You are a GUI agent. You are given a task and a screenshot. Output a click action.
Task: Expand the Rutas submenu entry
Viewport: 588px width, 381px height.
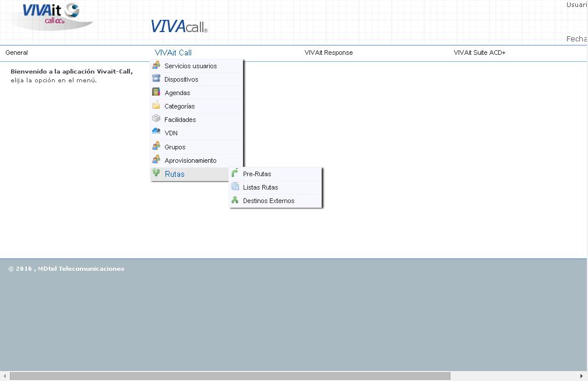pyautogui.click(x=190, y=174)
